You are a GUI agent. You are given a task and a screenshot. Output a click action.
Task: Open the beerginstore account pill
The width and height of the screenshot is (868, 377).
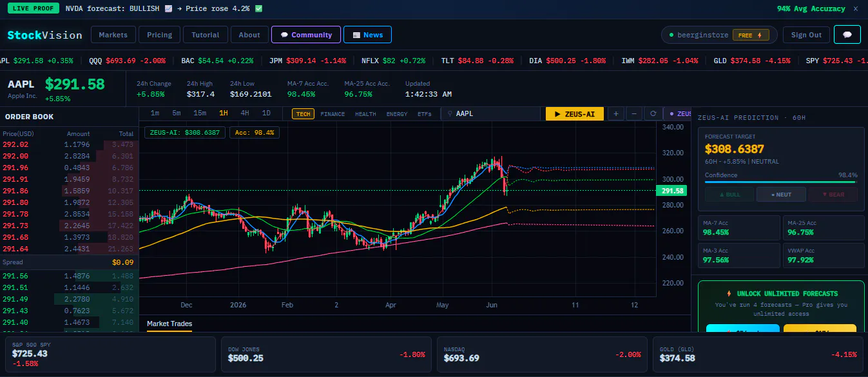[719, 35]
